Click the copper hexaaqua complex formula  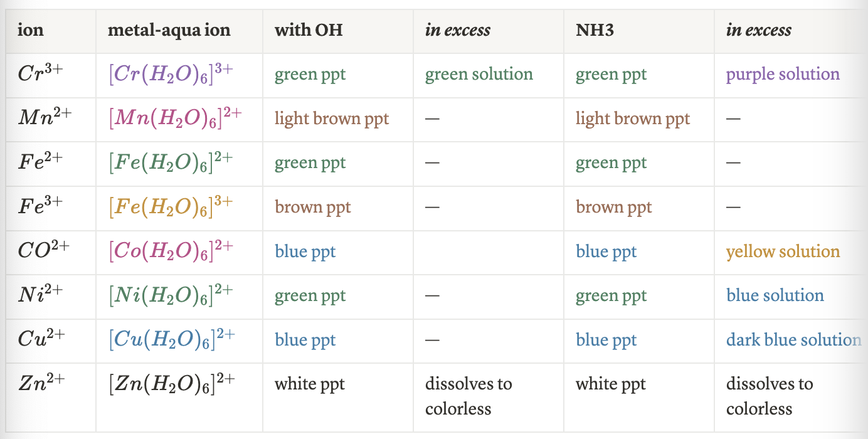tap(171, 340)
